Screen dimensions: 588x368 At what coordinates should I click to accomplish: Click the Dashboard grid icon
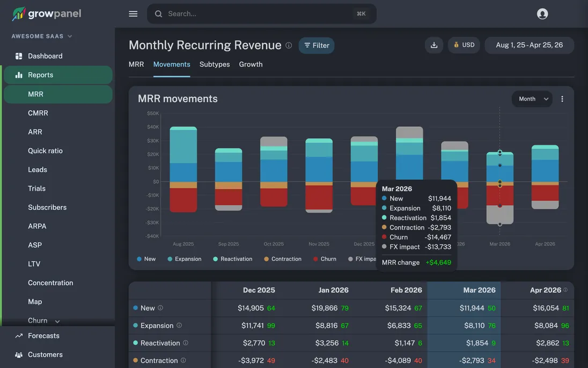[19, 56]
